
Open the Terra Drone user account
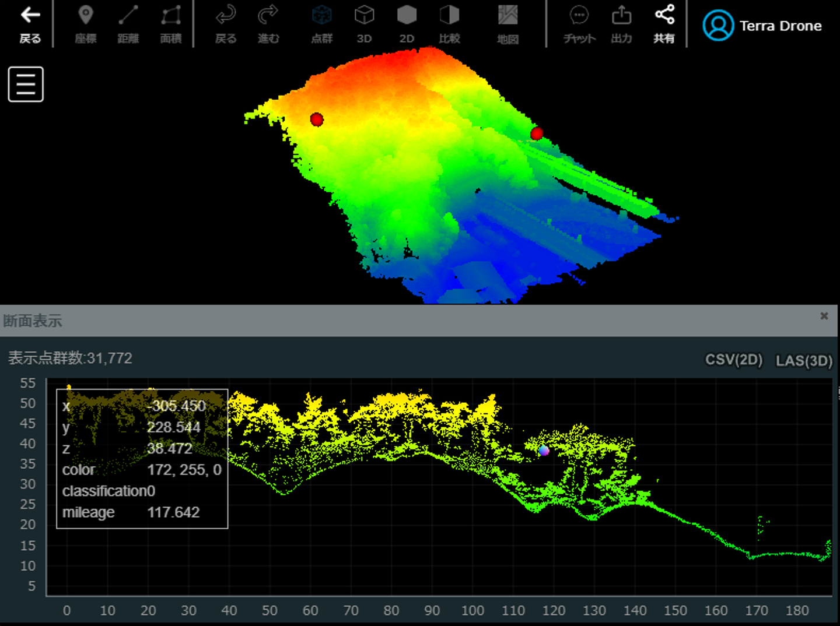[x=762, y=26]
